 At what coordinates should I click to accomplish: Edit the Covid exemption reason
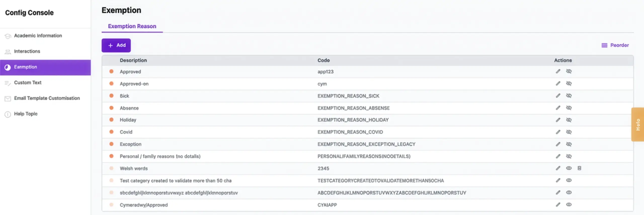(x=558, y=132)
